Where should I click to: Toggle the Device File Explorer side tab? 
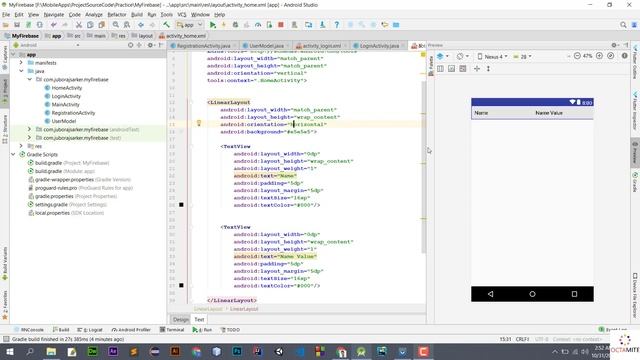[635, 296]
